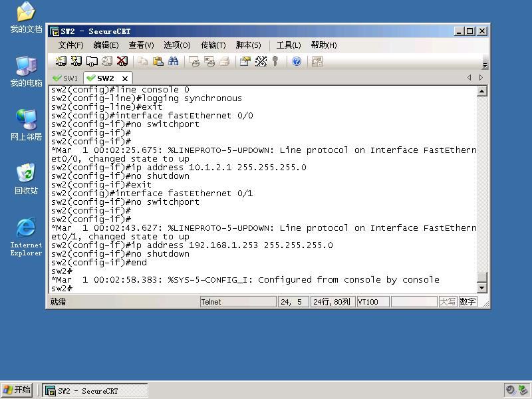Click the SYS-5-CONFIG_I log message line
The width and height of the screenshot is (532, 399).
[x=245, y=280]
